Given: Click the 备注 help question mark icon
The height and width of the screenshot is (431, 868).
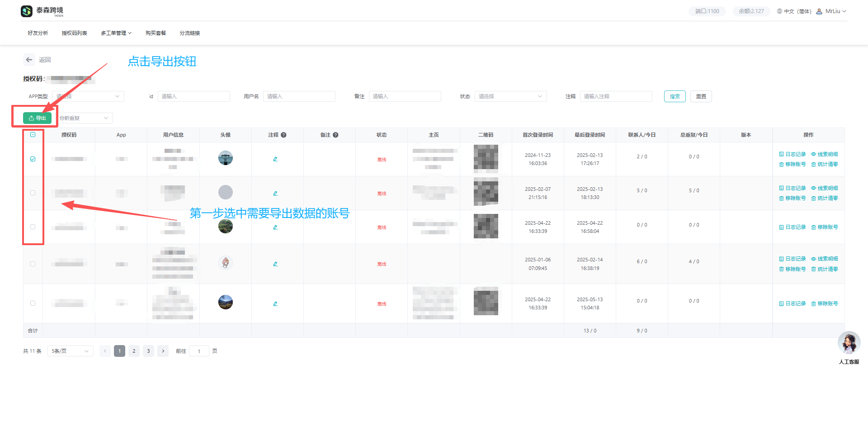Looking at the screenshot, I should [x=335, y=135].
